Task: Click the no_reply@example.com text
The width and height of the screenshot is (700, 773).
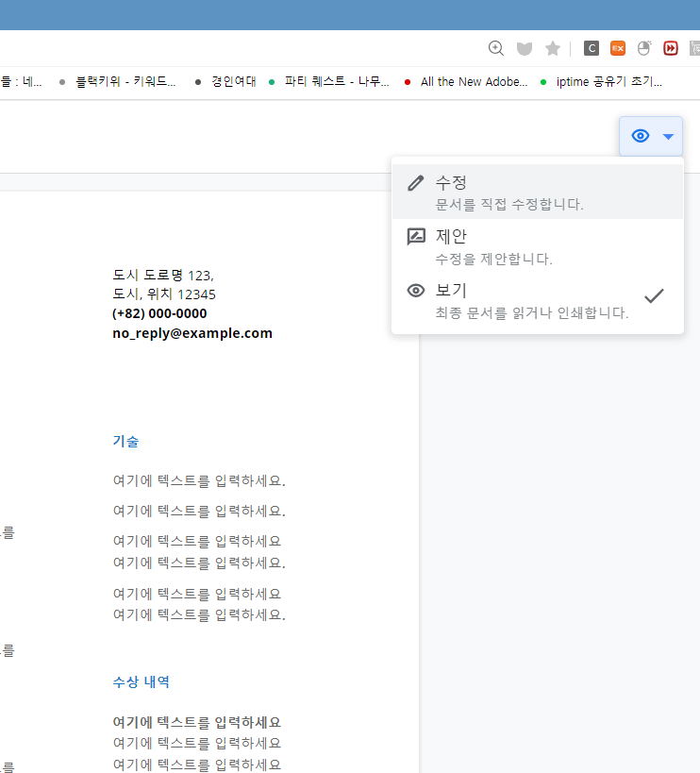Action: pos(192,333)
